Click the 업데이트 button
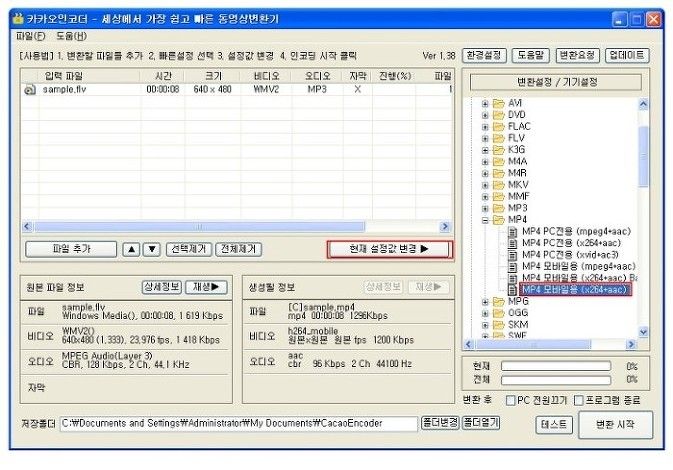The height and width of the screenshot is (470, 673). pyautogui.click(x=627, y=55)
